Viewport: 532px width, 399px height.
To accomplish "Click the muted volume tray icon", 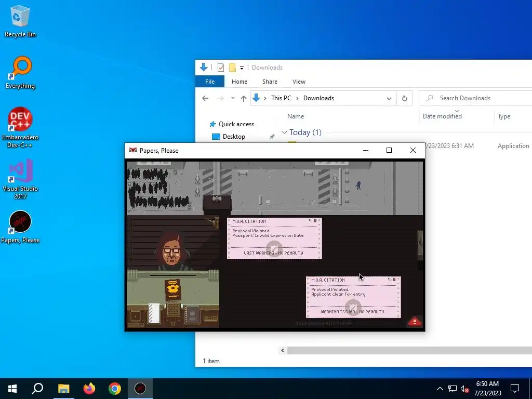I will click(464, 389).
